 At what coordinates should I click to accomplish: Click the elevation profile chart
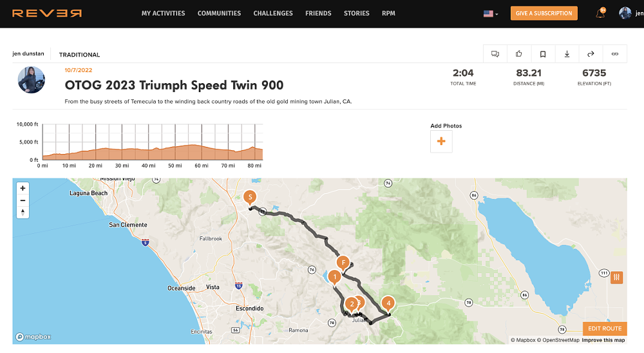153,142
